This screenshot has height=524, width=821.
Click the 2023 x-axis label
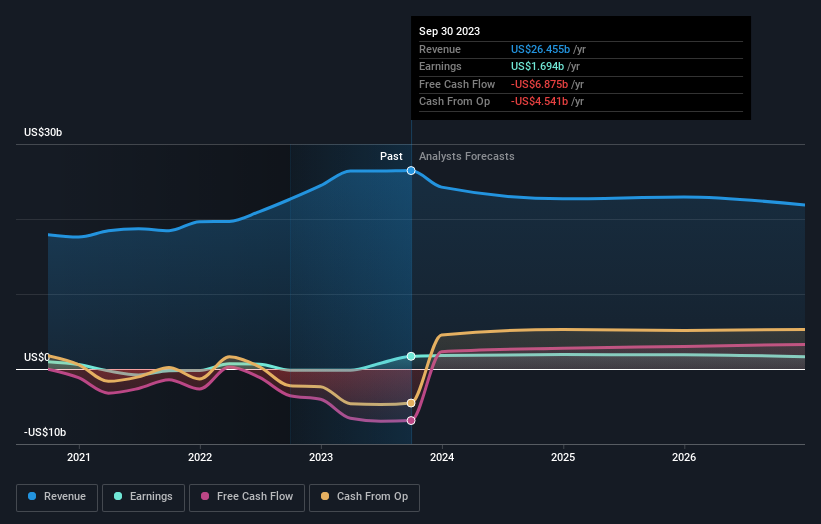tap(321, 458)
